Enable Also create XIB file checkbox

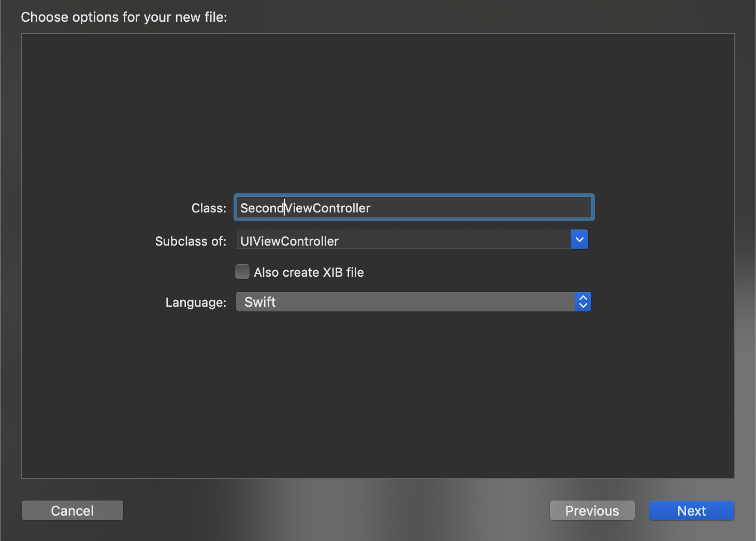pyautogui.click(x=242, y=272)
